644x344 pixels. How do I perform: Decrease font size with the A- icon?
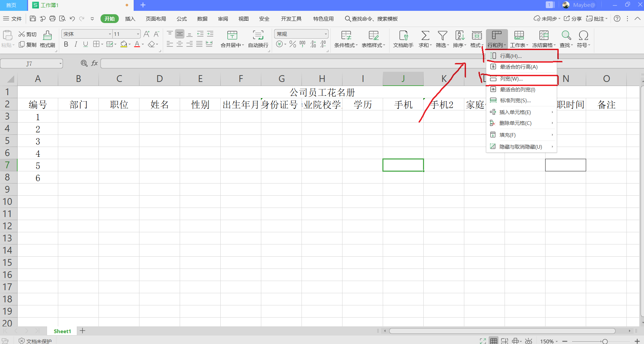(x=156, y=34)
